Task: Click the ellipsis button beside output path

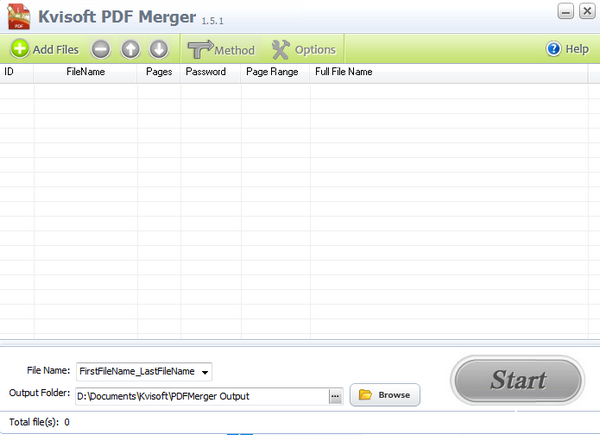Action: tap(336, 396)
